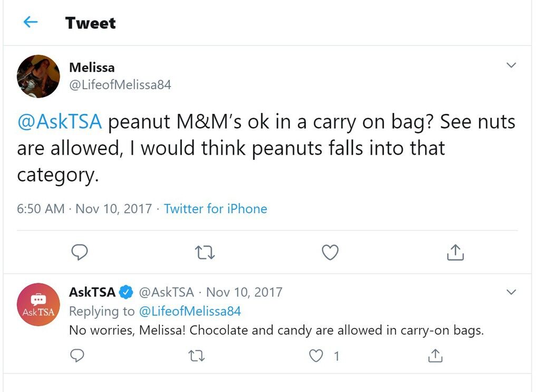This screenshot has height=392, width=540.
Task: Open the @LifeofMelissa84 link in Replying to
Action: click(190, 311)
